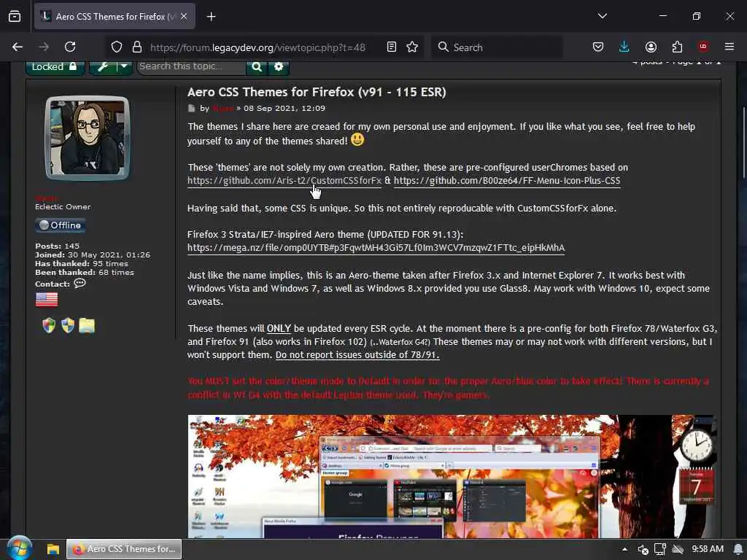Viewport: 747px width, 560px height.
Task: Reload the current page
Action: (x=70, y=47)
